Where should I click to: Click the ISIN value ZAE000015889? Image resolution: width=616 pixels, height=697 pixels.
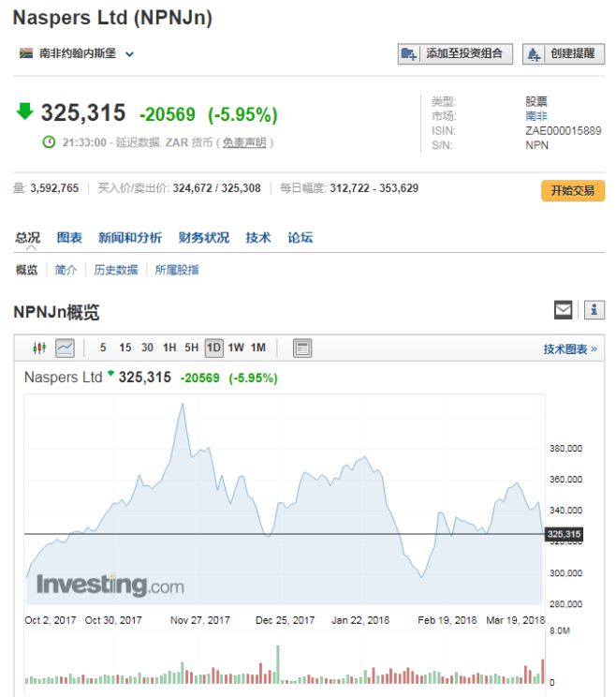click(x=564, y=131)
